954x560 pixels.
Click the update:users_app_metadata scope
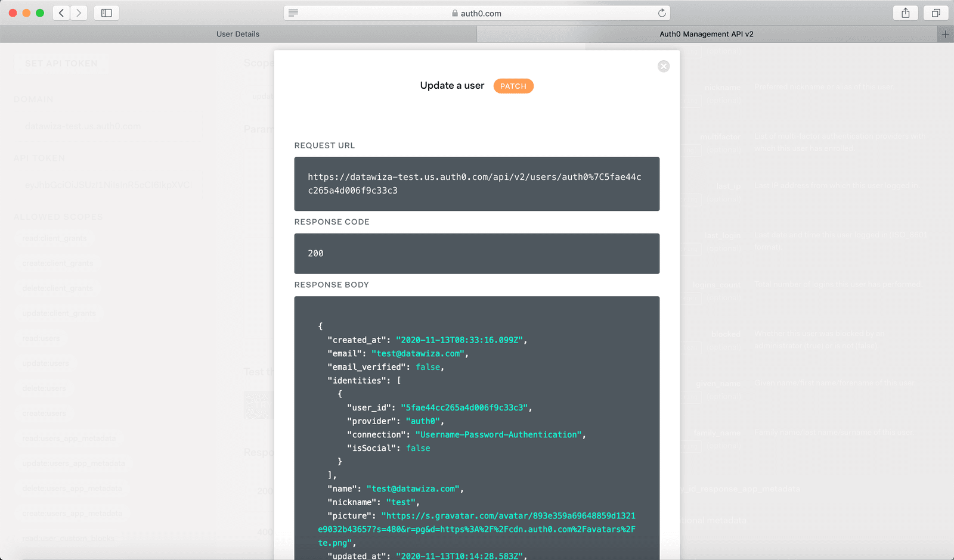(x=74, y=463)
